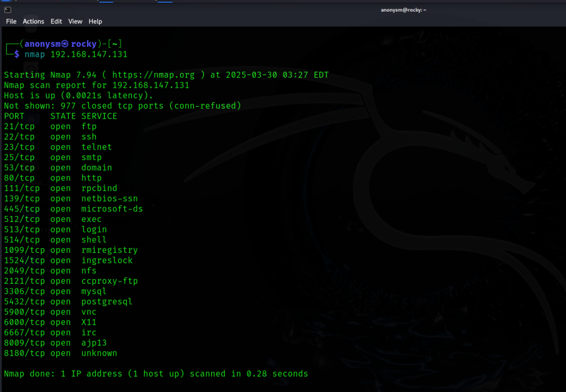
Task: Click the STATE column header
Action: coord(63,116)
